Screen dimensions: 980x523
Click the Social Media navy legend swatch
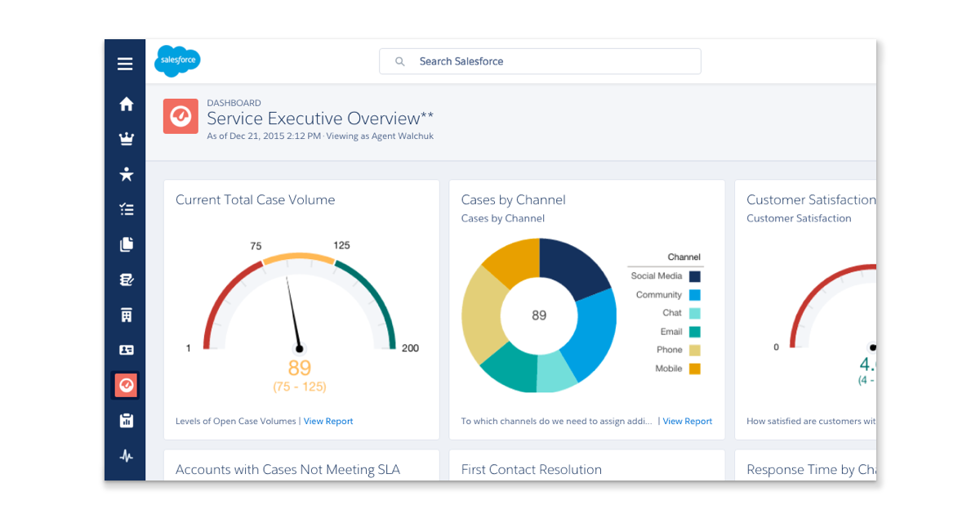tap(694, 276)
